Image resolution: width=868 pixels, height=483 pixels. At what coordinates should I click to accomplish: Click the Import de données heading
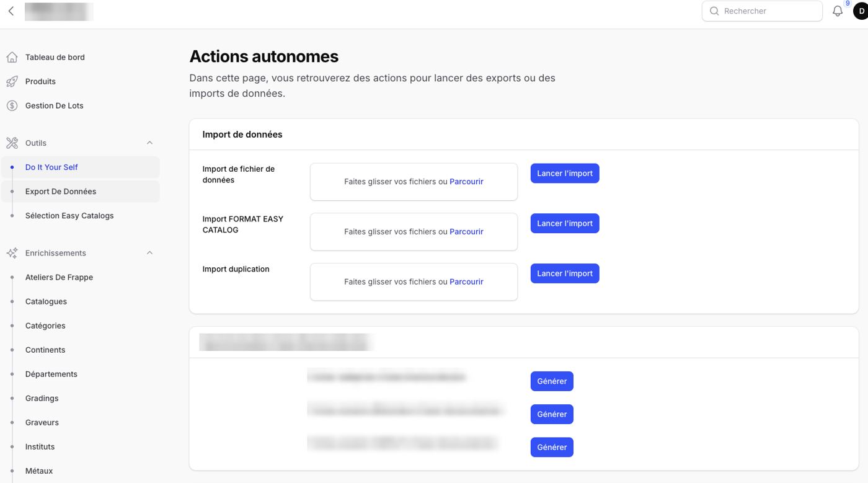tap(242, 135)
